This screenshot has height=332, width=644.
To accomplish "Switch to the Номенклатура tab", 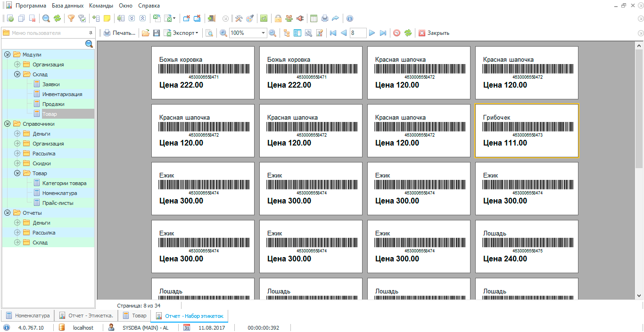I will click(28, 316).
